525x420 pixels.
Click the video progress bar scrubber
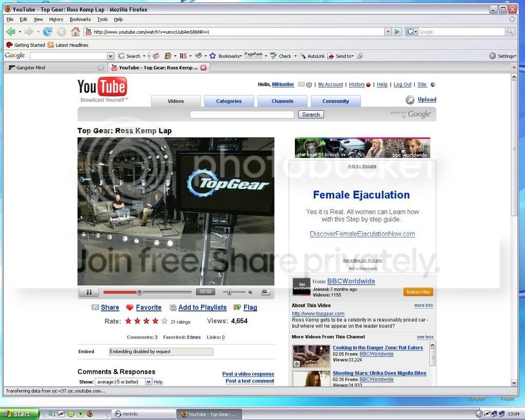point(139,292)
